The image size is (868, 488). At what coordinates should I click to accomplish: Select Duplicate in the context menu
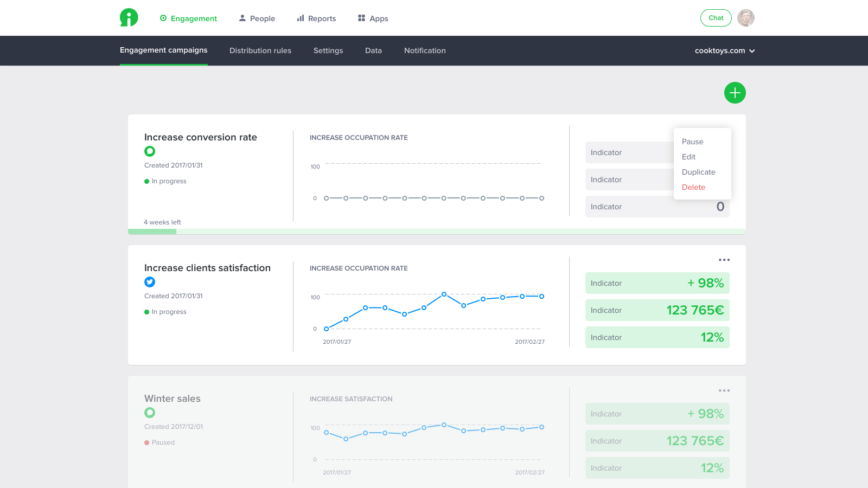point(699,172)
